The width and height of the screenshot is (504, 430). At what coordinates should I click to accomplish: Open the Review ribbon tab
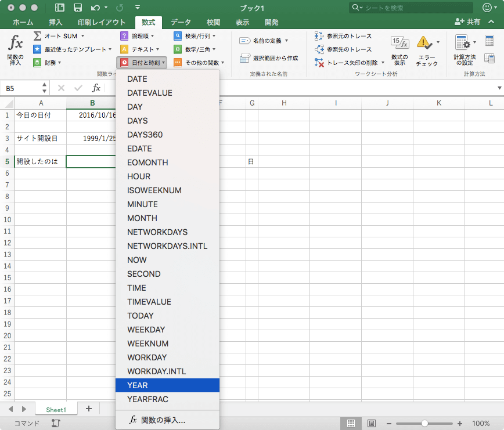(214, 22)
